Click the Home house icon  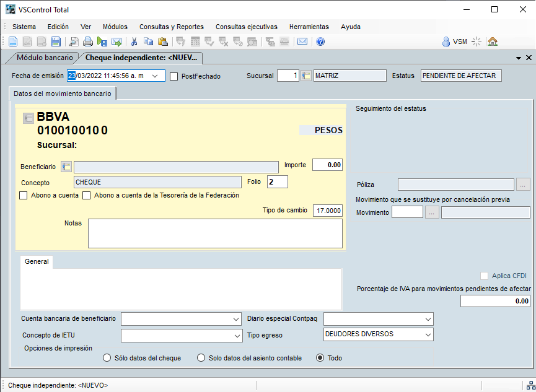coord(493,42)
